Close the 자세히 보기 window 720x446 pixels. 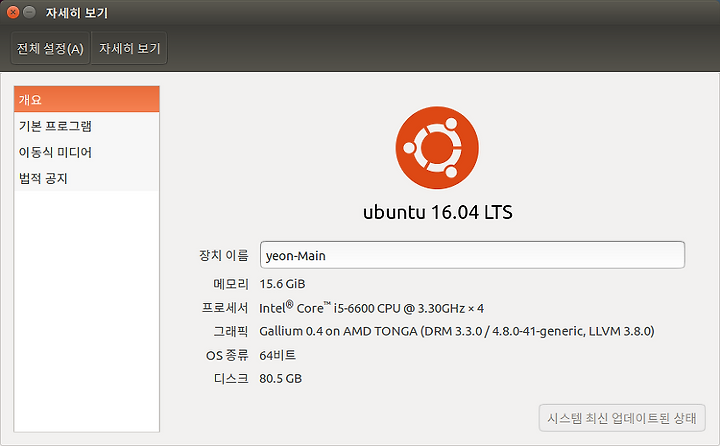[x=13, y=12]
